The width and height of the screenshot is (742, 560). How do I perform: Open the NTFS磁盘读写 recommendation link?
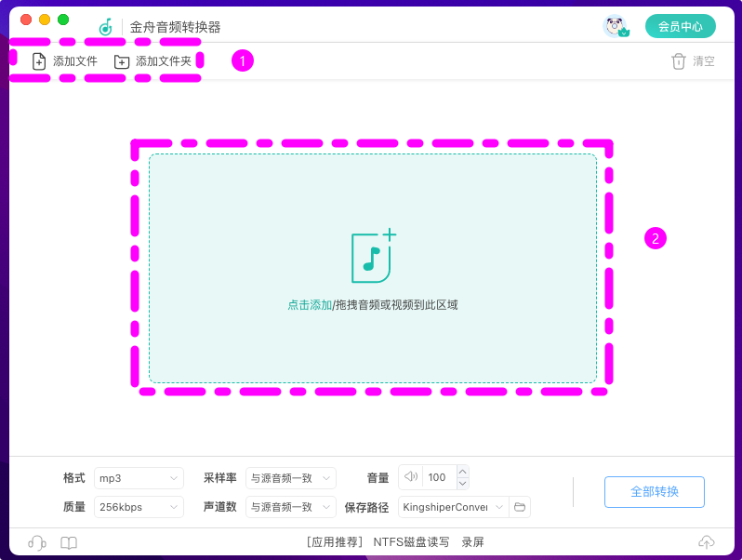(x=411, y=542)
